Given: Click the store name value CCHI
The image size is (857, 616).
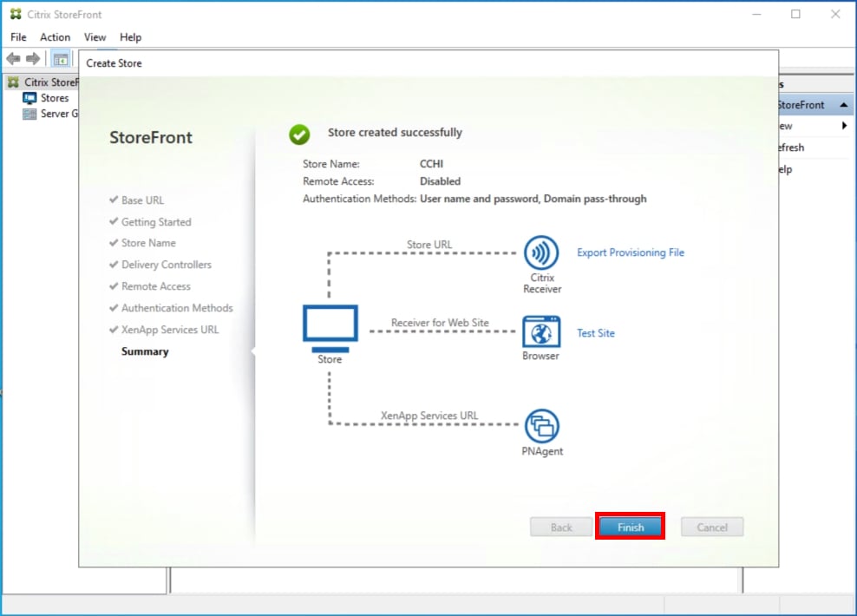Looking at the screenshot, I should pos(432,164).
